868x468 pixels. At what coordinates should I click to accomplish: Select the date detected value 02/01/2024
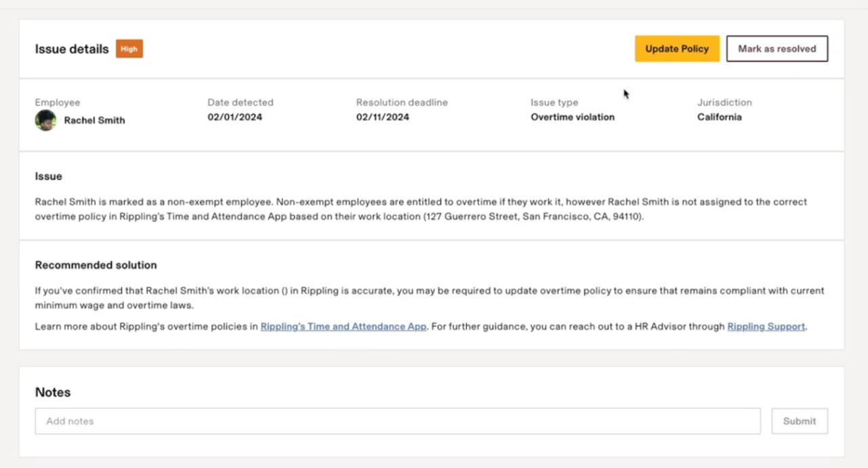[x=234, y=117]
